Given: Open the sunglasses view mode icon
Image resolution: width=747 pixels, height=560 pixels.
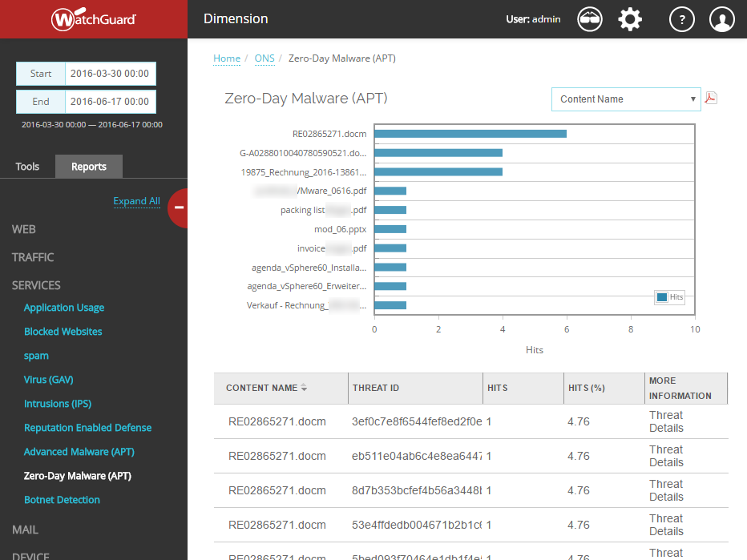Looking at the screenshot, I should tap(590, 19).
